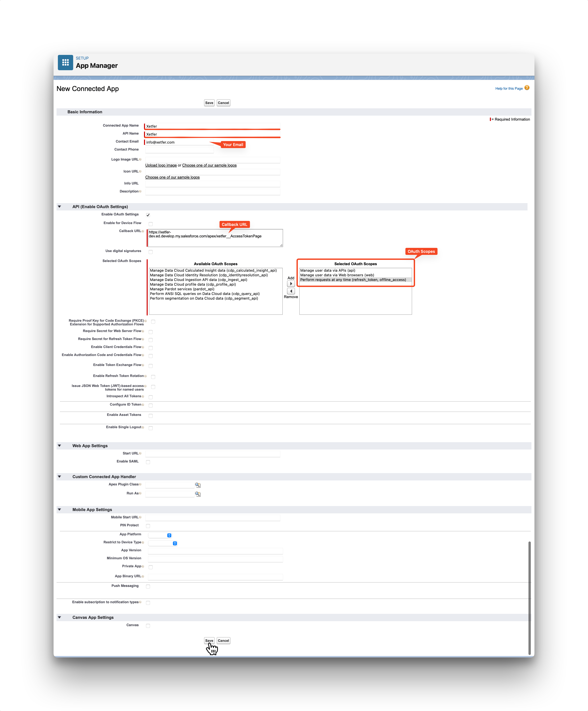The height and width of the screenshot is (711, 588).
Task: Select Manage user data via APIs scope
Action: [328, 270]
